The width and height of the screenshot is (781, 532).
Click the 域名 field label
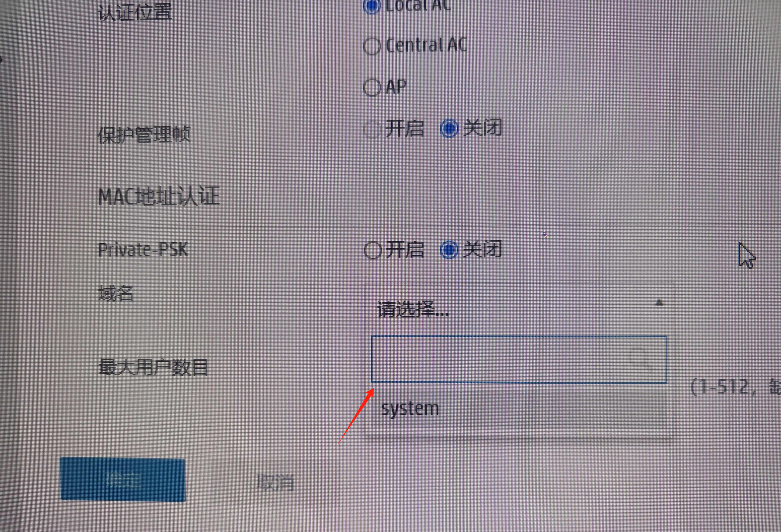click(116, 293)
